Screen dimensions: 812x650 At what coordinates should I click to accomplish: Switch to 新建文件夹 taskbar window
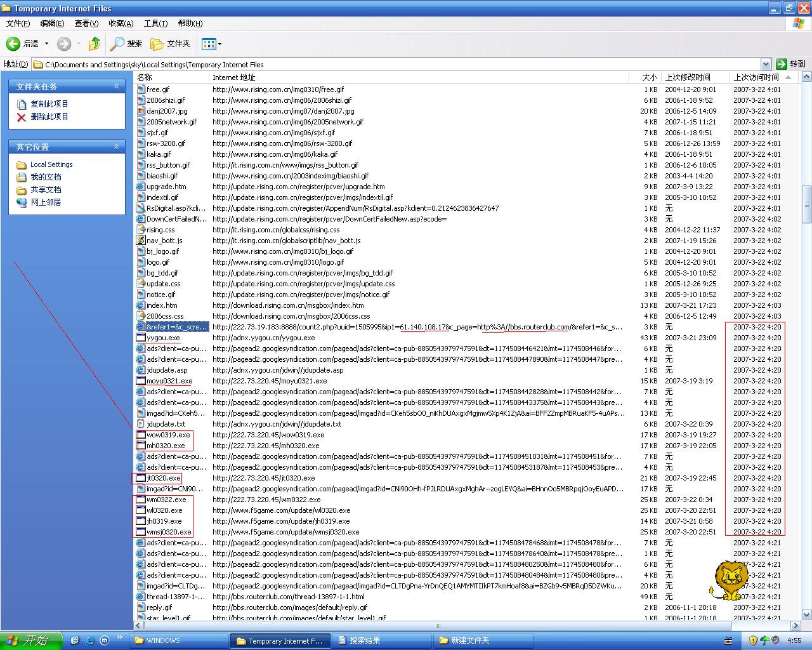(483, 640)
